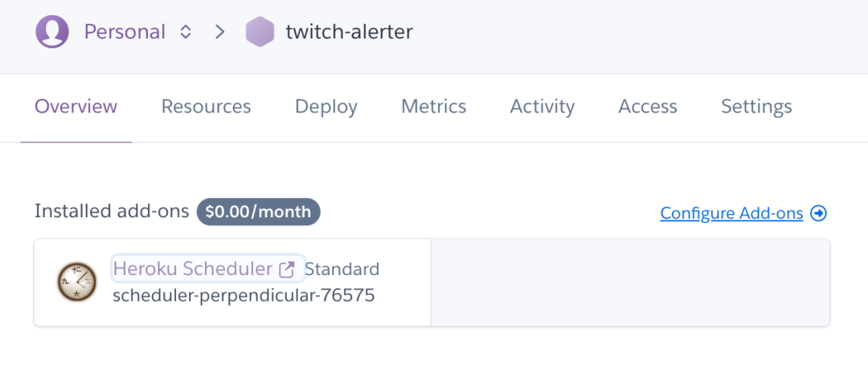The height and width of the screenshot is (370, 868).
Task: Open the Deploy tab
Action: [326, 106]
